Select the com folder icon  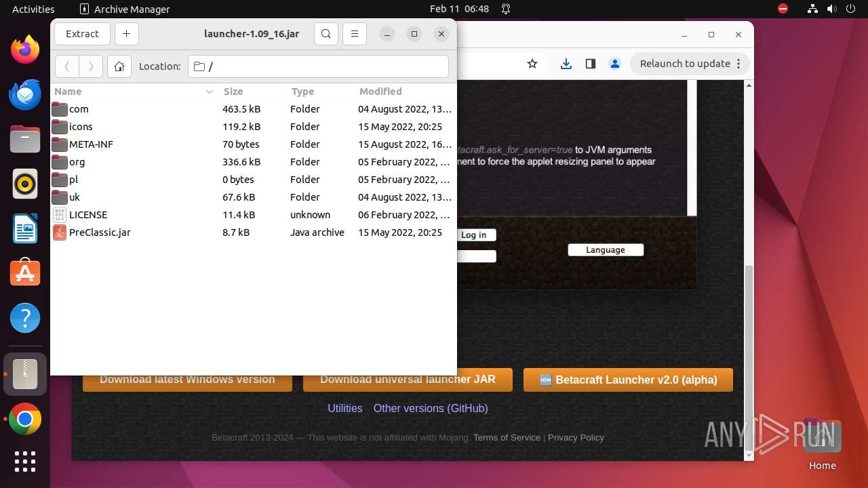click(x=60, y=109)
